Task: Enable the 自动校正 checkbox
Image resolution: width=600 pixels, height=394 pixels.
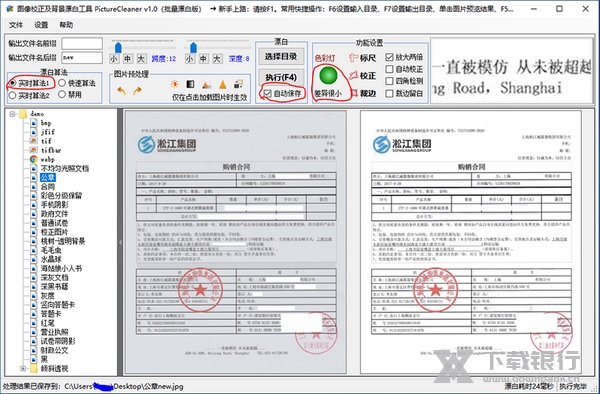Action: pos(390,69)
